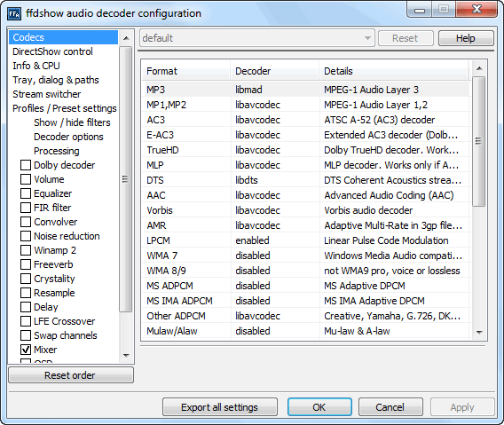Viewport: 504px width, 425px height.
Task: Click the E-AC3 decoder cell
Action: tap(275, 135)
